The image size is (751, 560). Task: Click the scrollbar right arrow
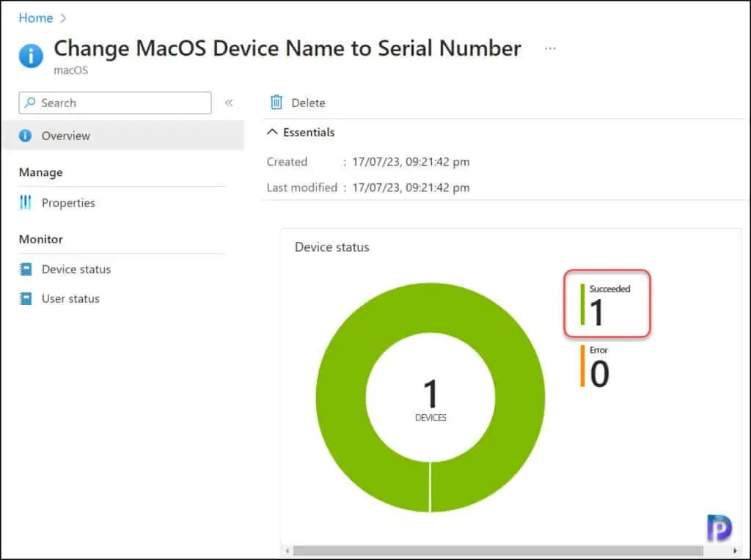(735, 551)
